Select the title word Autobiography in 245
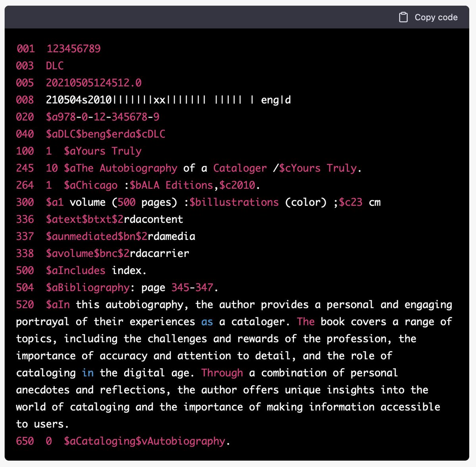476x467 pixels. click(x=138, y=168)
